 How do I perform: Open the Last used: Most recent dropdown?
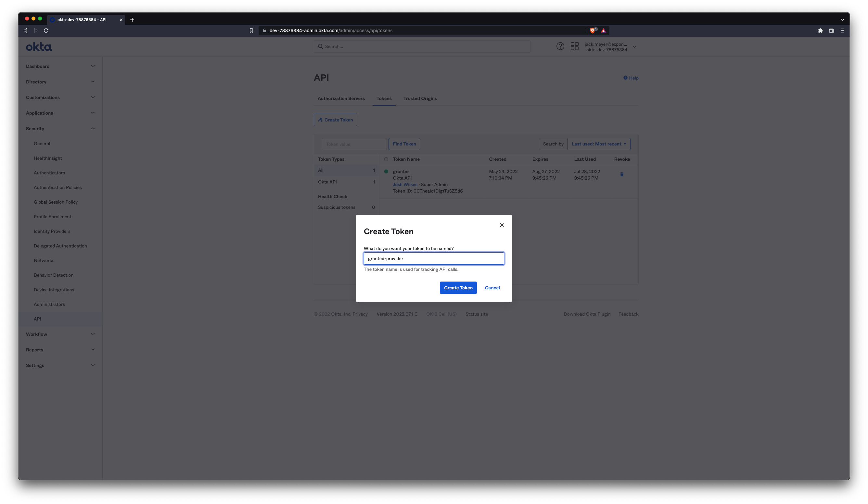(x=599, y=144)
